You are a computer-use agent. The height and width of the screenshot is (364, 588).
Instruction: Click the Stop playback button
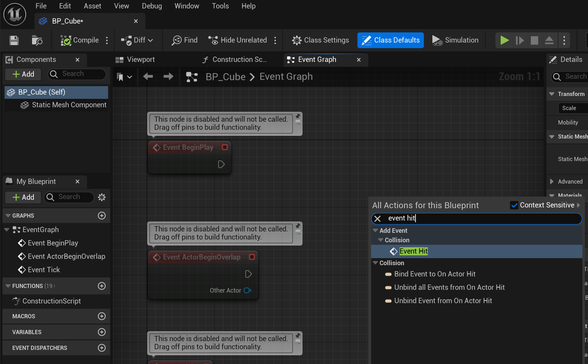coord(534,40)
